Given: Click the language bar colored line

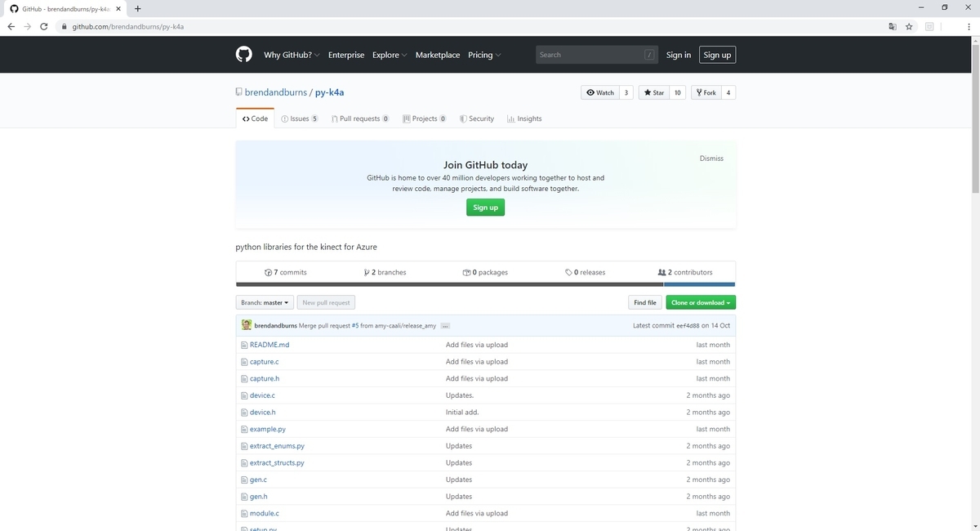Looking at the screenshot, I should pos(485,284).
